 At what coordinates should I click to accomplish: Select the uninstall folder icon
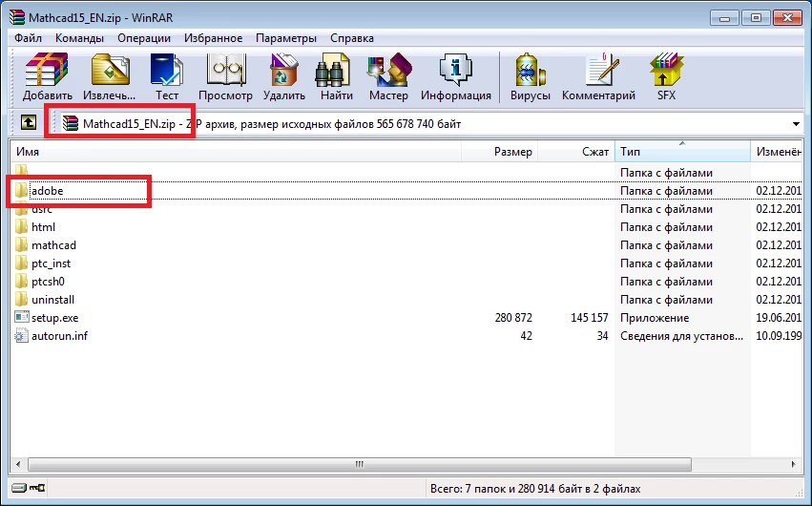(x=21, y=299)
